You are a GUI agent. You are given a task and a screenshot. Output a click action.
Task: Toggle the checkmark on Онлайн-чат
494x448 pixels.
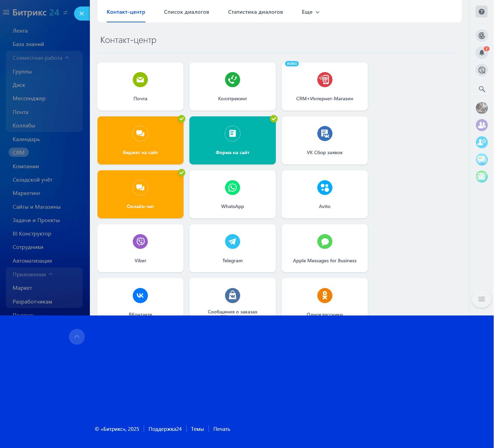(182, 173)
